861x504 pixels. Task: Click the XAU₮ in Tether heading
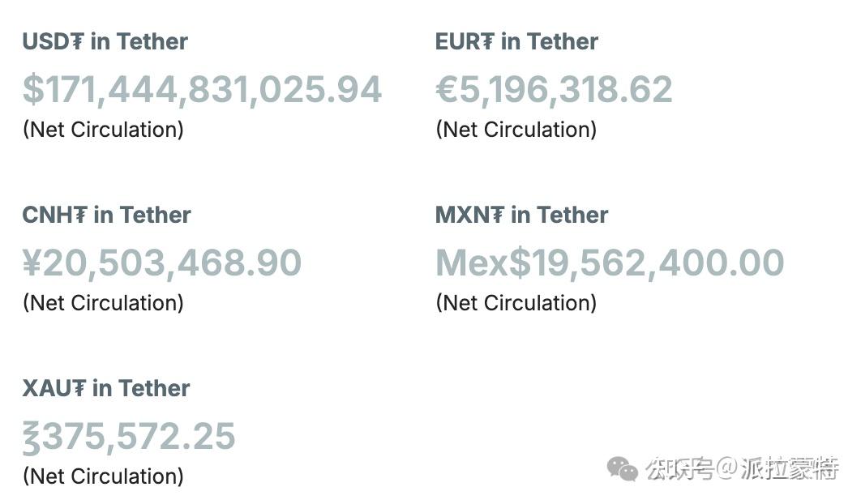coord(106,389)
